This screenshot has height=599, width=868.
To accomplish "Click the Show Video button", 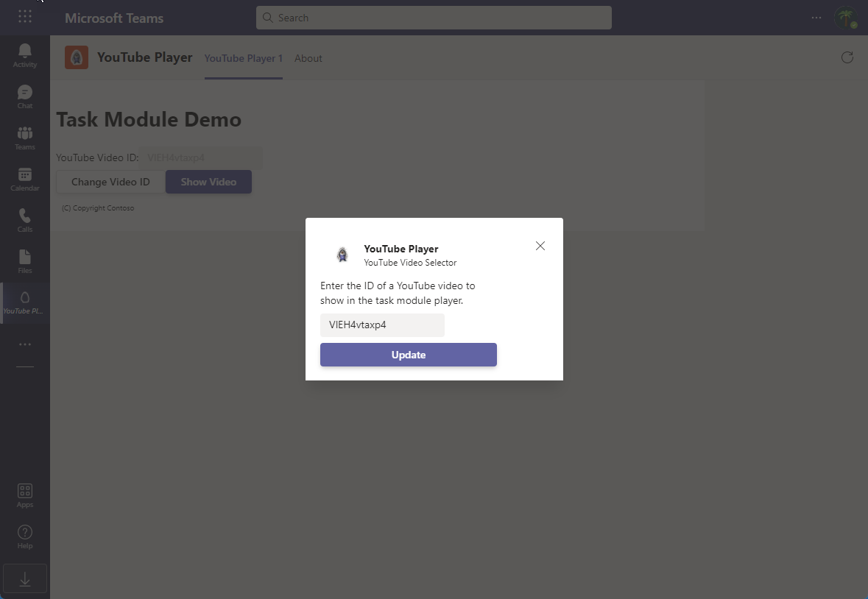I will point(208,182).
